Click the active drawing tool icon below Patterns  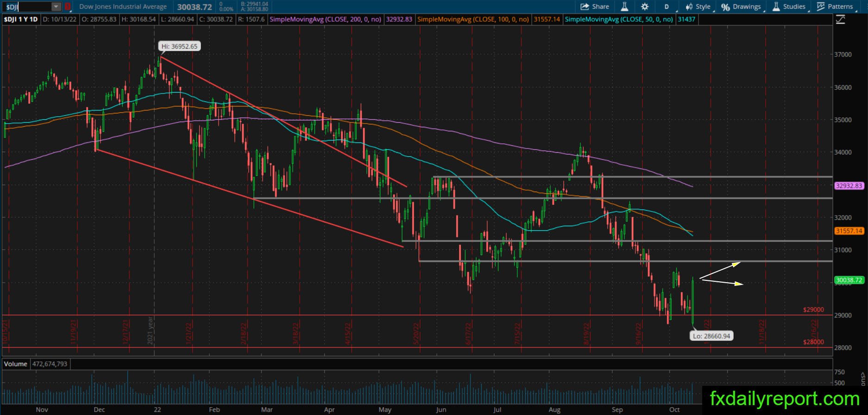pyautogui.click(x=840, y=19)
